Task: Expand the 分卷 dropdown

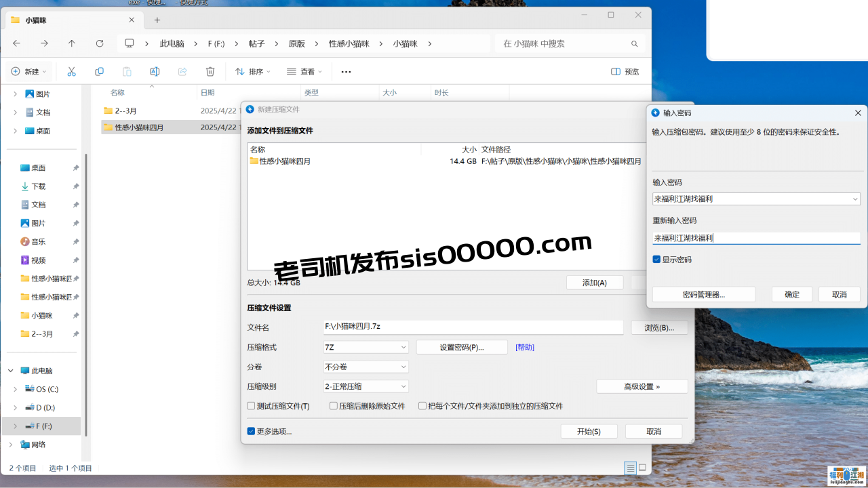Action: coord(366,367)
